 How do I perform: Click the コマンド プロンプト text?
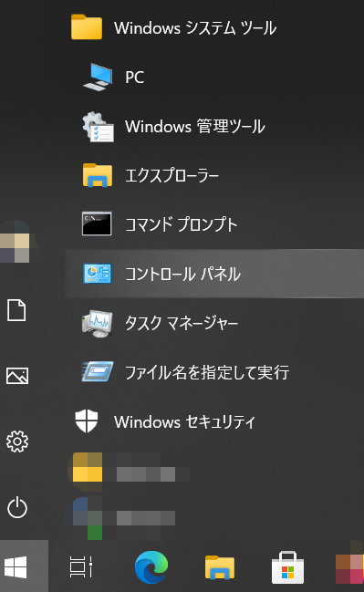point(181,224)
